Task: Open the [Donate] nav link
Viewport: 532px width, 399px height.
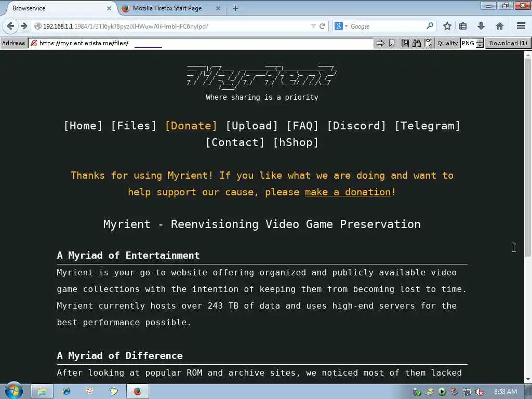Action: coord(191,126)
